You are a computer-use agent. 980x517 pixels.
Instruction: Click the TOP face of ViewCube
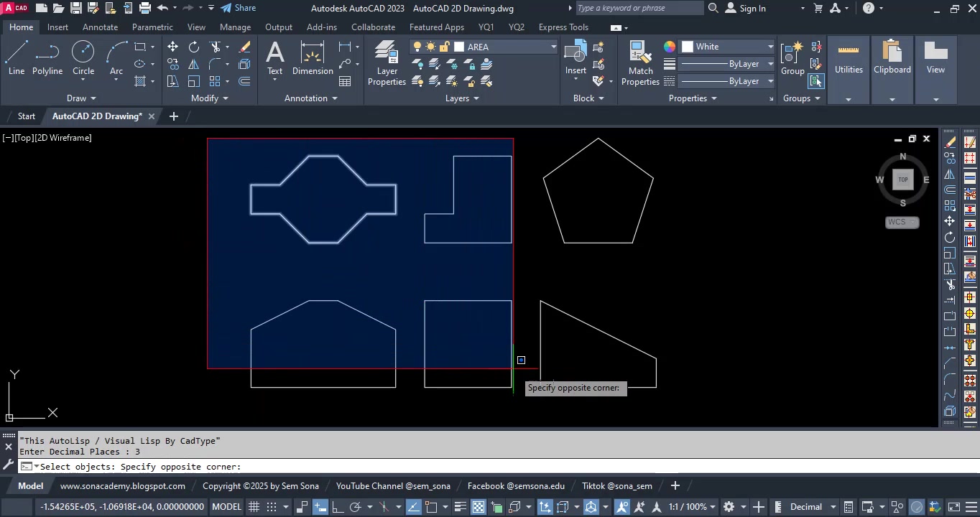point(903,180)
